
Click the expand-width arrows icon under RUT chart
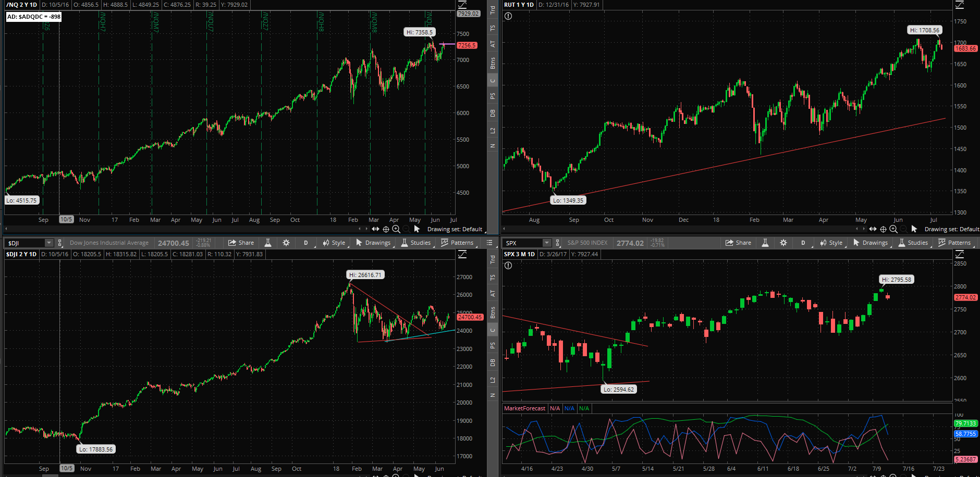873,229
